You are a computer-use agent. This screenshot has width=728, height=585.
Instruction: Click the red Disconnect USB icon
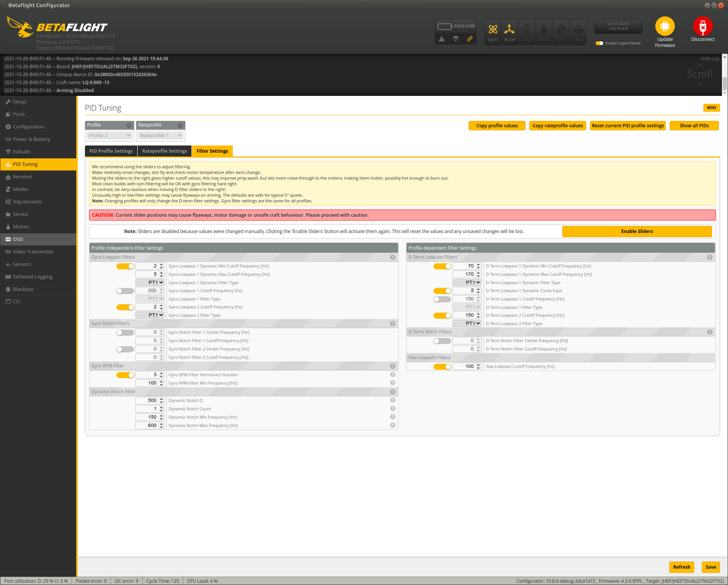702,27
